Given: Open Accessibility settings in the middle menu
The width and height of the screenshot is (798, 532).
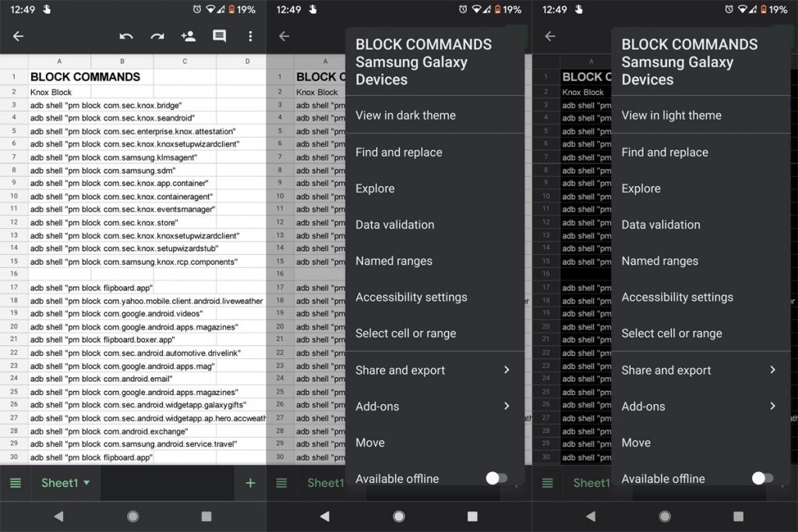Looking at the screenshot, I should tap(435, 297).
